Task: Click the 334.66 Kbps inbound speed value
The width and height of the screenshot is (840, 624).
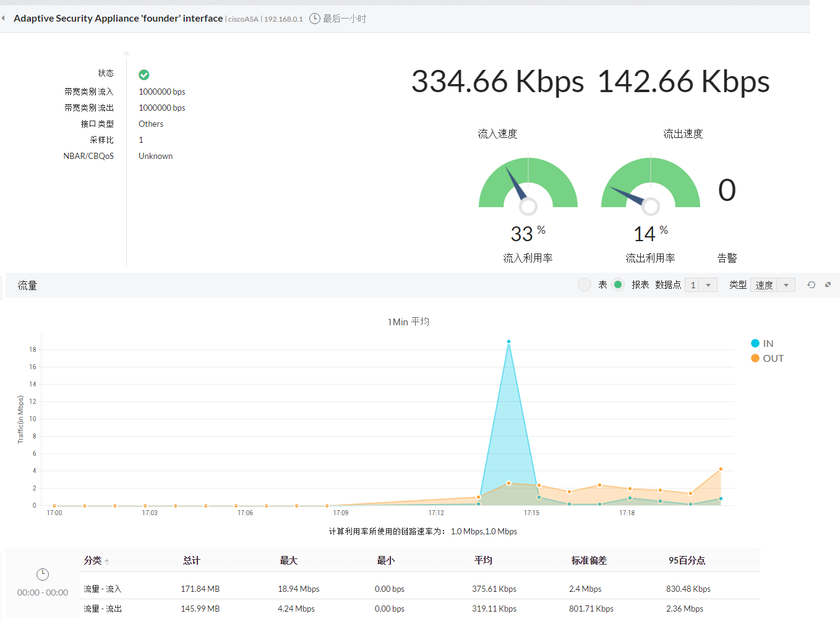Action: tap(498, 82)
